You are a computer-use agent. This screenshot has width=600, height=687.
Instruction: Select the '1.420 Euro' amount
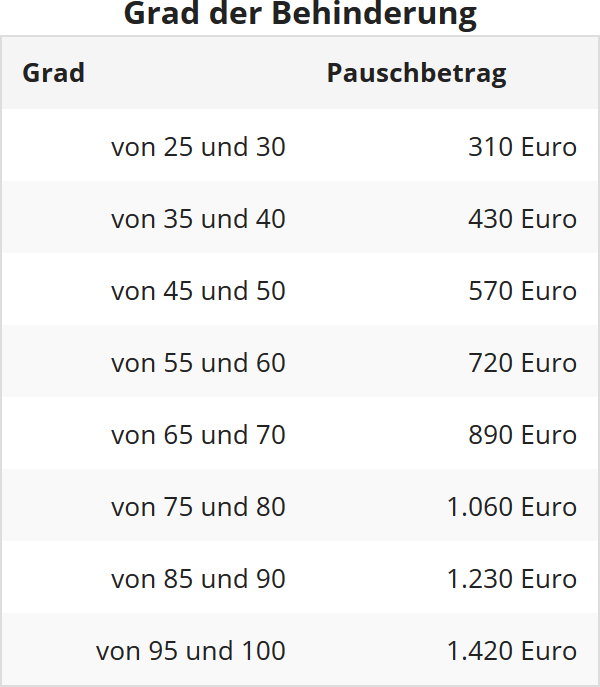pyautogui.click(x=511, y=651)
